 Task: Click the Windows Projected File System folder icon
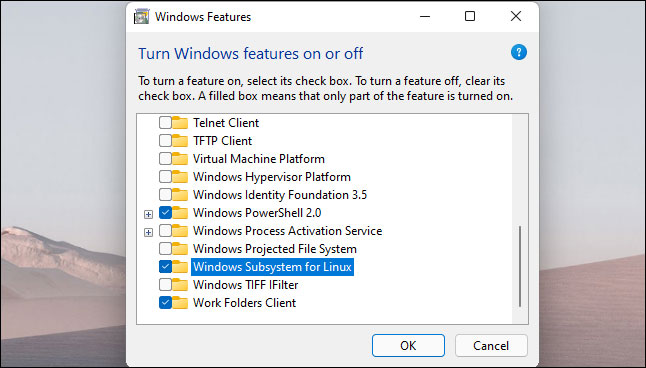180,248
